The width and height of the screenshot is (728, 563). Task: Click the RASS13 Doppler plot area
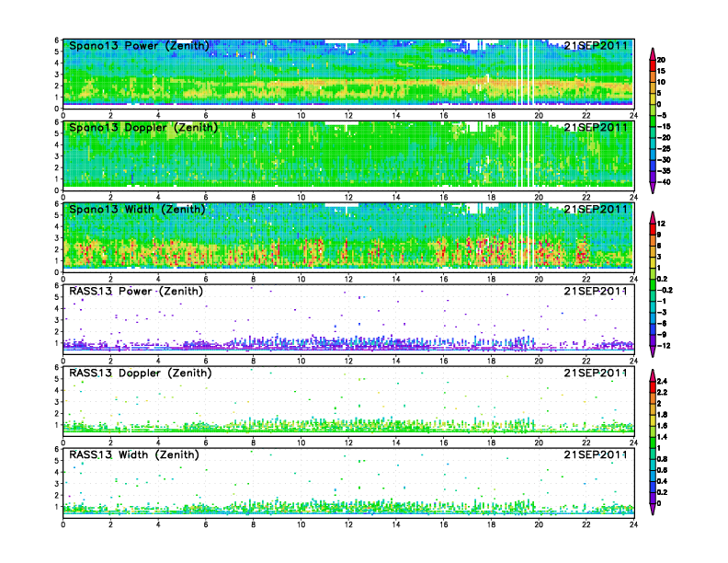point(348,401)
